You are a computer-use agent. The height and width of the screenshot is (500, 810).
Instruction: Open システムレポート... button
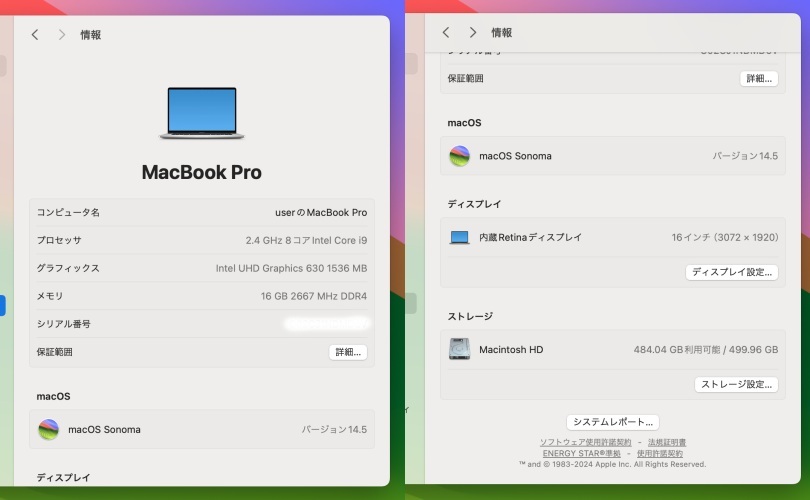613,422
